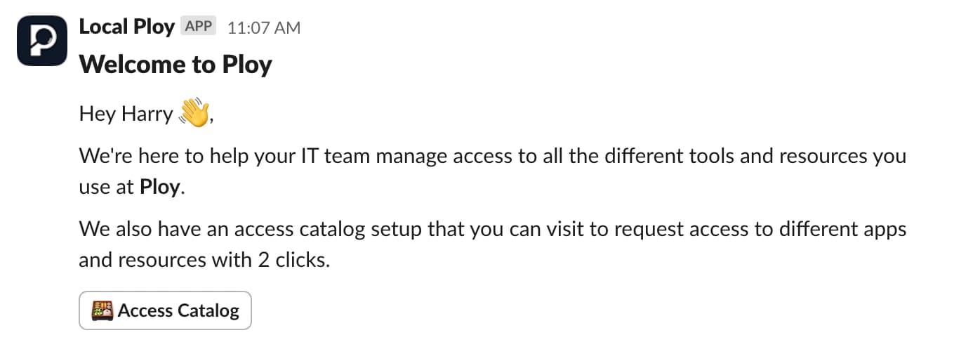
Task: Click the Local Ploy app avatar icon
Action: coord(41,41)
